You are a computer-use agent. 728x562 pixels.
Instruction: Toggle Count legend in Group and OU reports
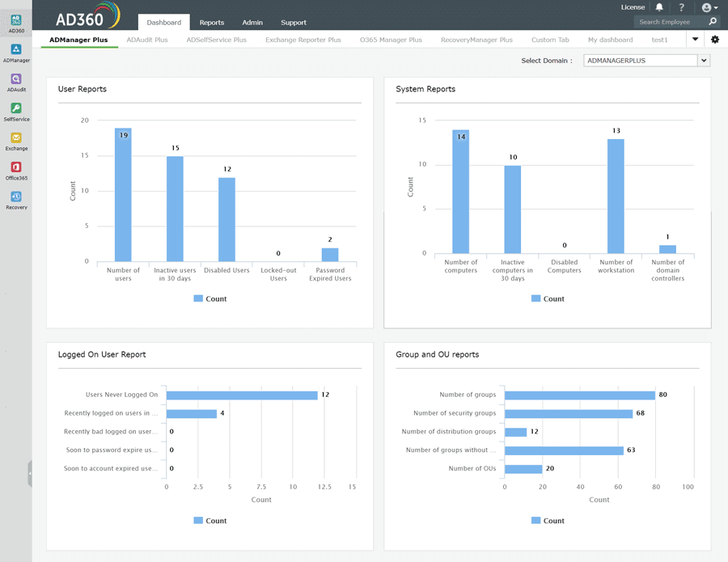coord(548,521)
